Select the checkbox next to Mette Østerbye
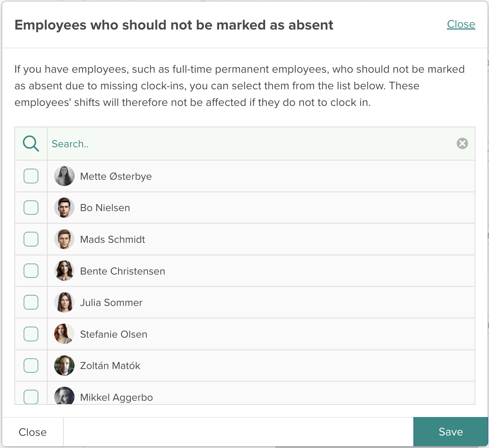The width and height of the screenshot is (489, 448). (x=31, y=176)
